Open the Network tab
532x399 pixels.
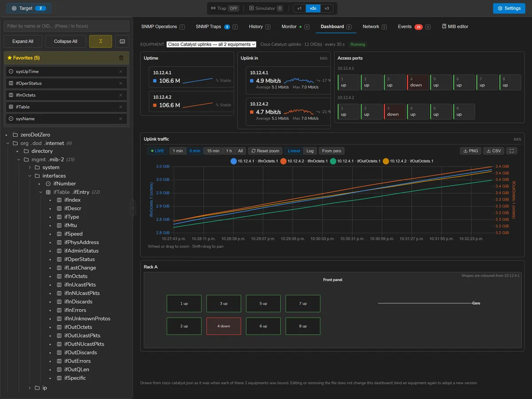375,27
